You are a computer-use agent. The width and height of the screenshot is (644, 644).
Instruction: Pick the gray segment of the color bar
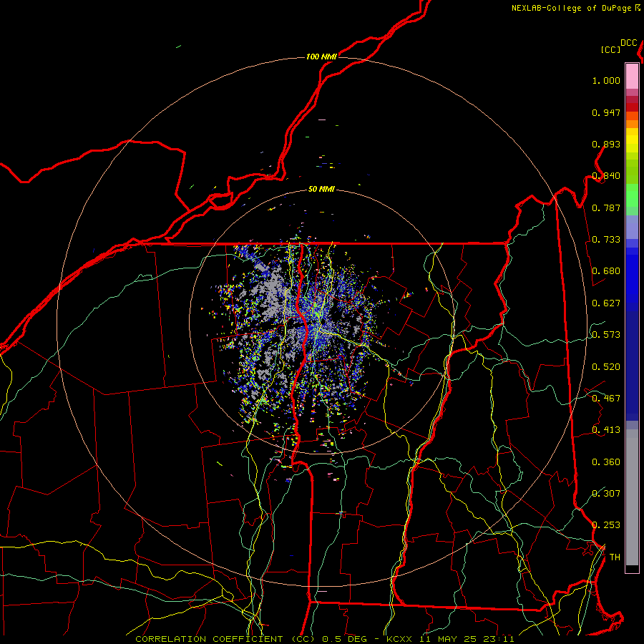pyautogui.click(x=632, y=501)
